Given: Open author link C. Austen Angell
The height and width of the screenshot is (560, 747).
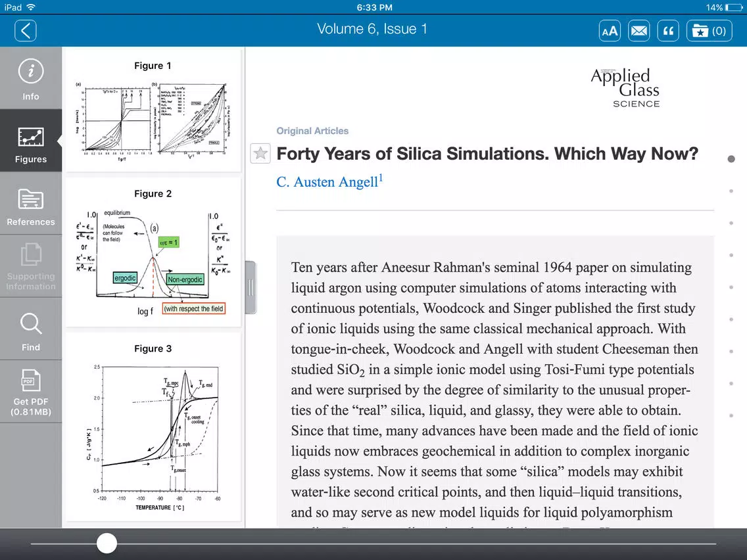Looking at the screenshot, I should (329, 181).
